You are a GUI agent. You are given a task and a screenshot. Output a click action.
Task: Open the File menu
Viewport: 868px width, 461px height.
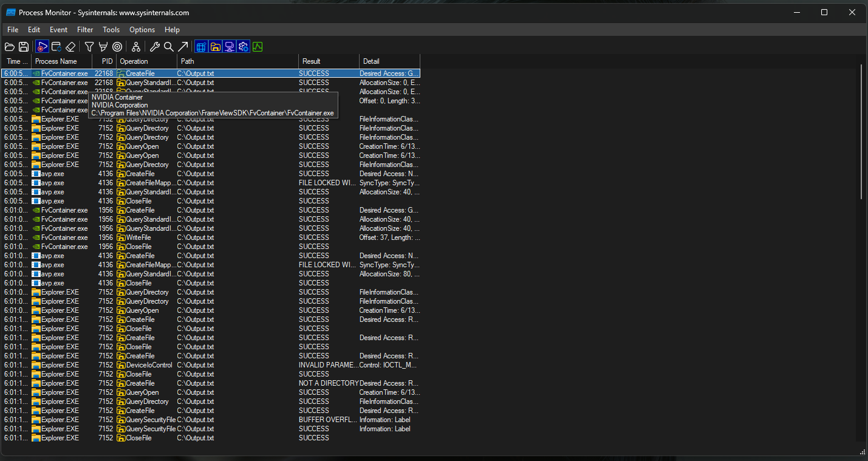[13, 30]
